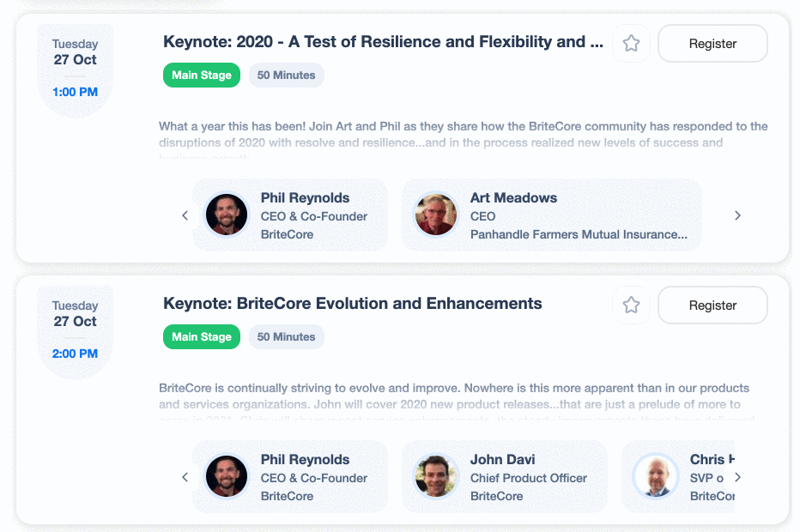Viewport: 800px width, 532px height.
Task: Show previous speakers in the 2:00 PM session
Action: point(185,477)
